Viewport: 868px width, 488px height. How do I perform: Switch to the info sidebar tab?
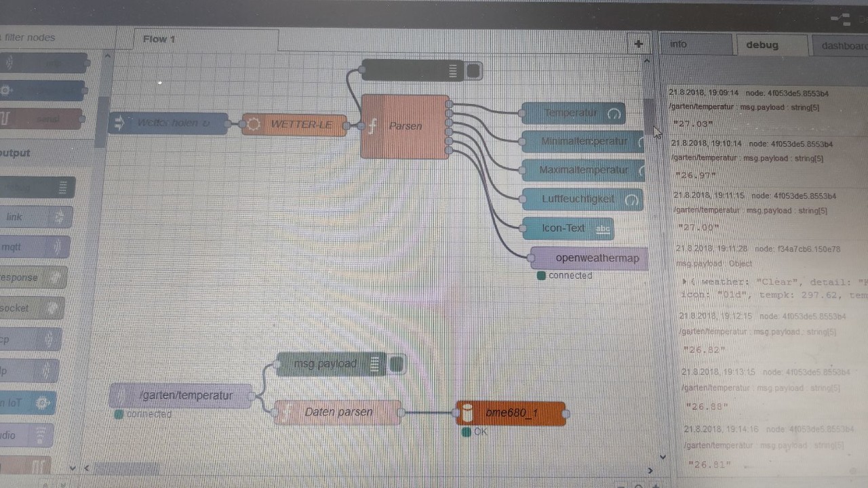pyautogui.click(x=679, y=44)
